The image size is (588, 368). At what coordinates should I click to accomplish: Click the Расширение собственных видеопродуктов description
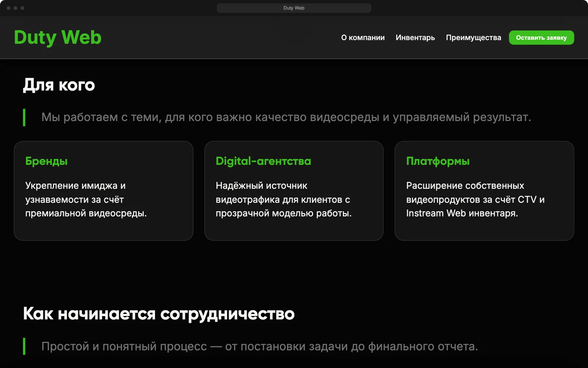click(x=475, y=199)
